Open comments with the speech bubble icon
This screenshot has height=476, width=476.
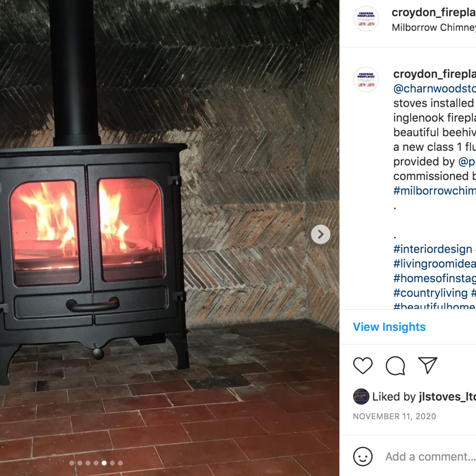pos(395,366)
